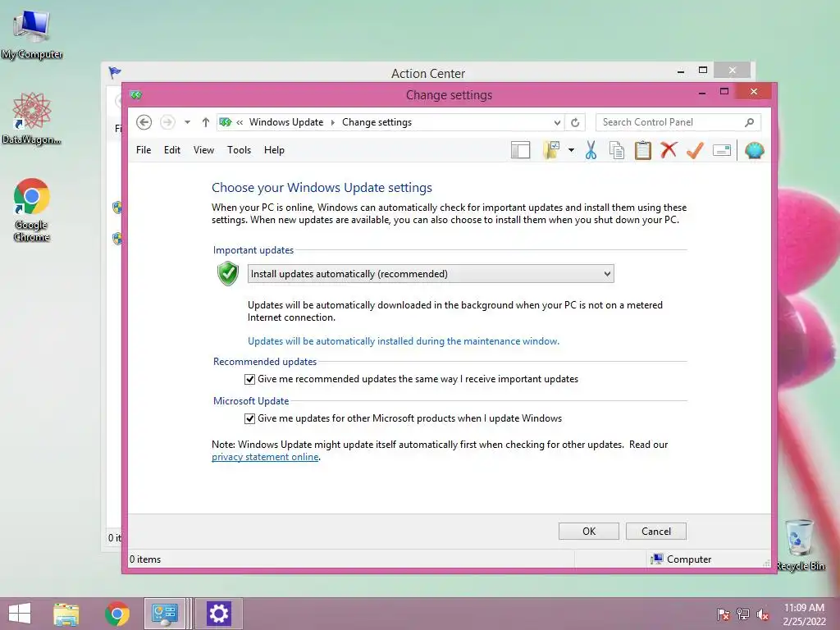Screen dimensions: 840x630
Task: Uncheck recommended updates checkbox
Action: click(249, 379)
